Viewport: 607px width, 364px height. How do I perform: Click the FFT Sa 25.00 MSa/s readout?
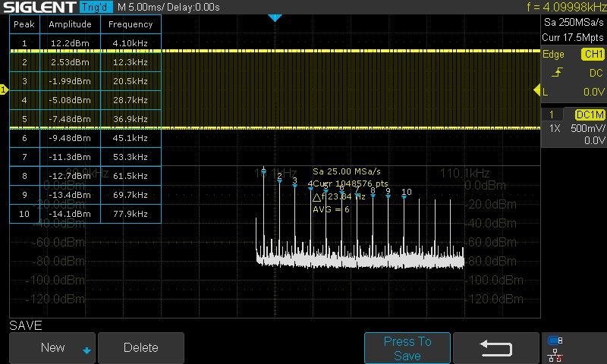point(347,171)
